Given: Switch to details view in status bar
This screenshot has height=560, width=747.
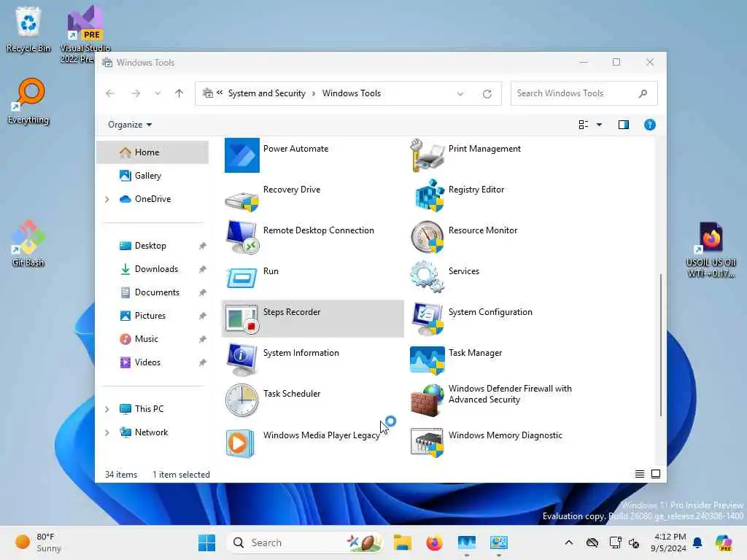Looking at the screenshot, I should point(640,474).
